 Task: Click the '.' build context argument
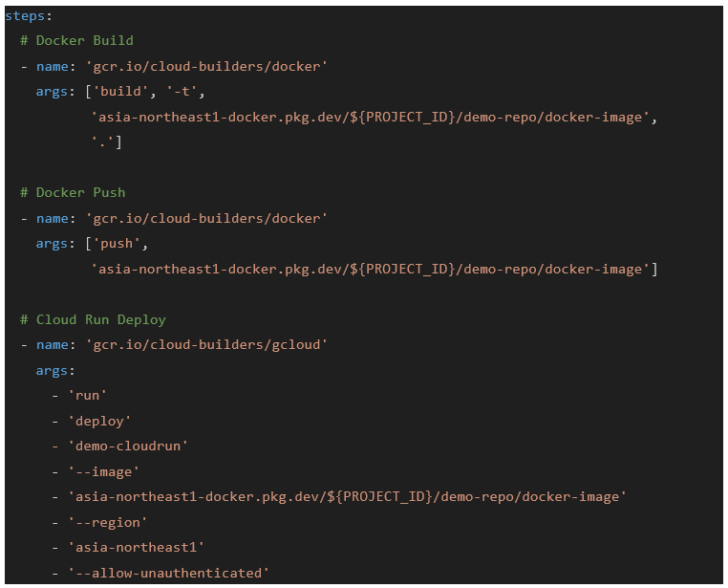pos(102,142)
